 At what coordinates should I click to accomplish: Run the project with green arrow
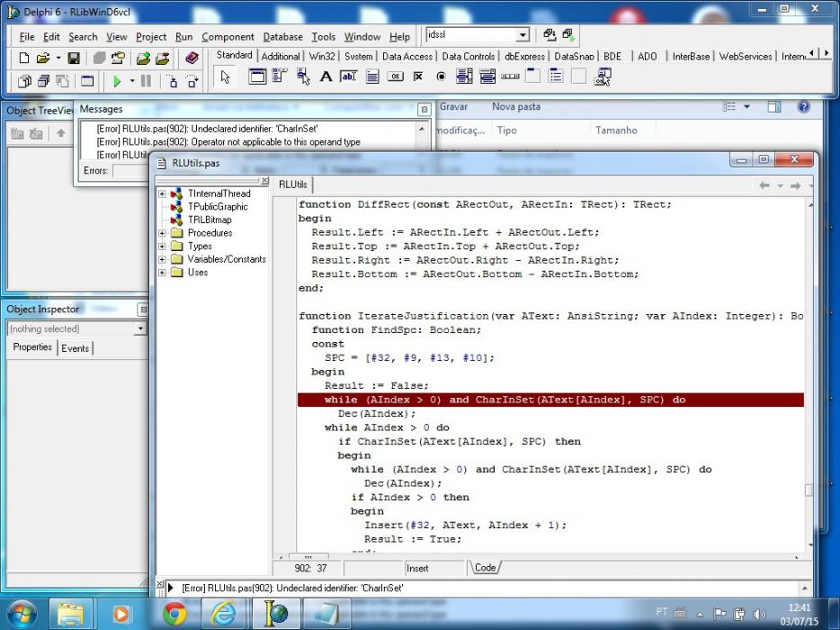pos(117,81)
